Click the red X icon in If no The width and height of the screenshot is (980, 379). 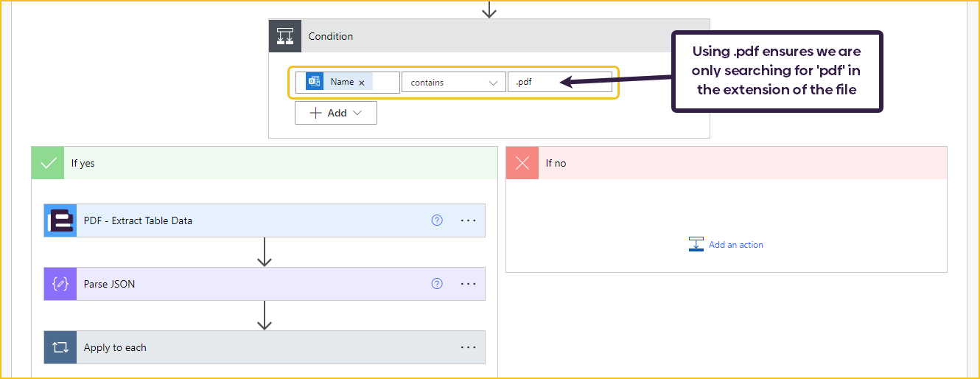pos(522,163)
